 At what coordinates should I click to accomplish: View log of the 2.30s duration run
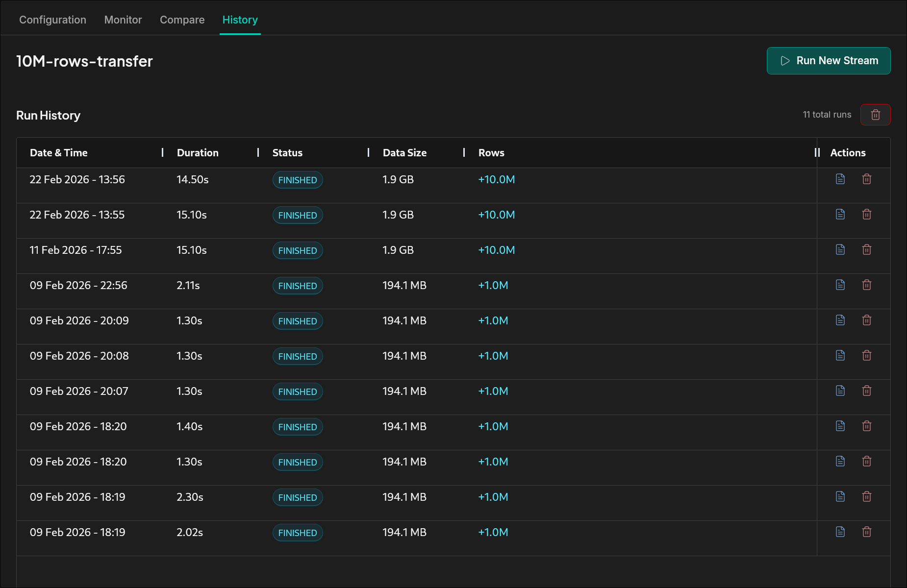(840, 496)
